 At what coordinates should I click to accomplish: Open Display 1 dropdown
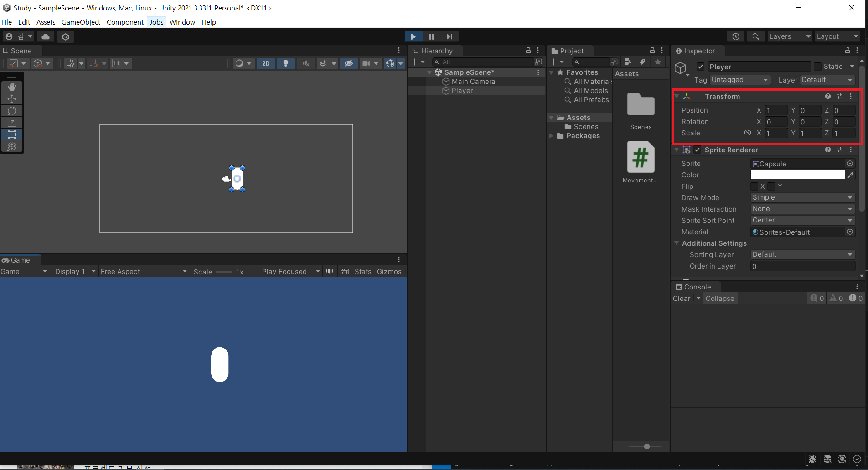click(x=75, y=271)
